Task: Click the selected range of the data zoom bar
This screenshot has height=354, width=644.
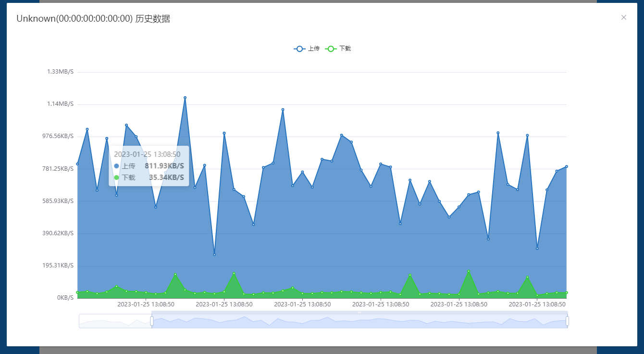Action: (x=359, y=321)
